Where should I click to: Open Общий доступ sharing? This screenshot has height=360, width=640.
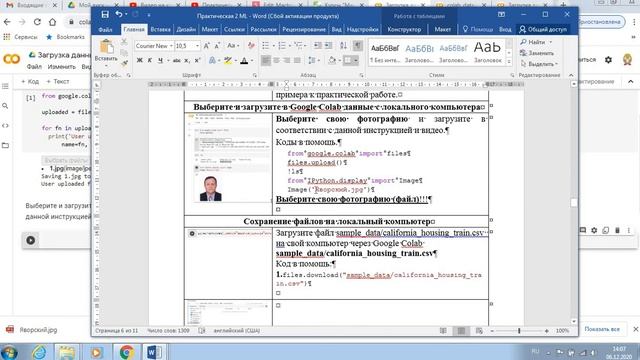pos(543,29)
